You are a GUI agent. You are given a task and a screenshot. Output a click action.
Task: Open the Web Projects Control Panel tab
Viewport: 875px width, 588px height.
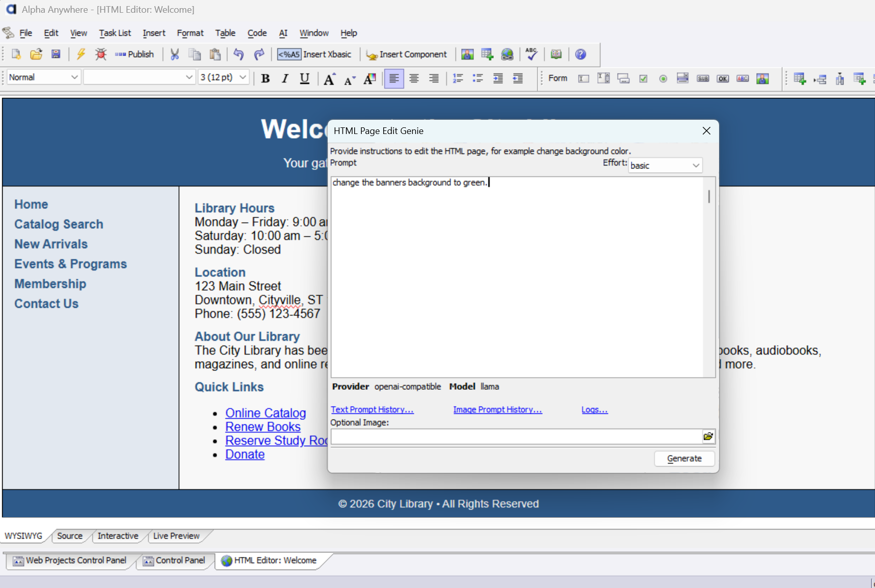coord(70,560)
